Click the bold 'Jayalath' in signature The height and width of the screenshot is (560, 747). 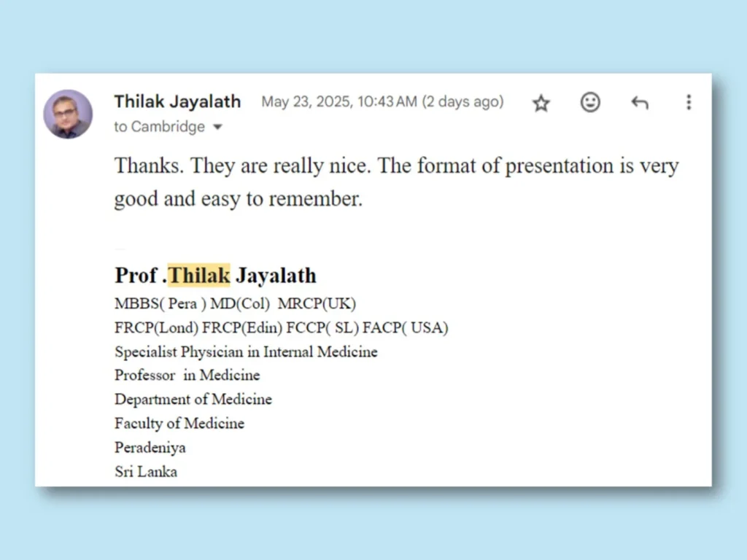276,275
